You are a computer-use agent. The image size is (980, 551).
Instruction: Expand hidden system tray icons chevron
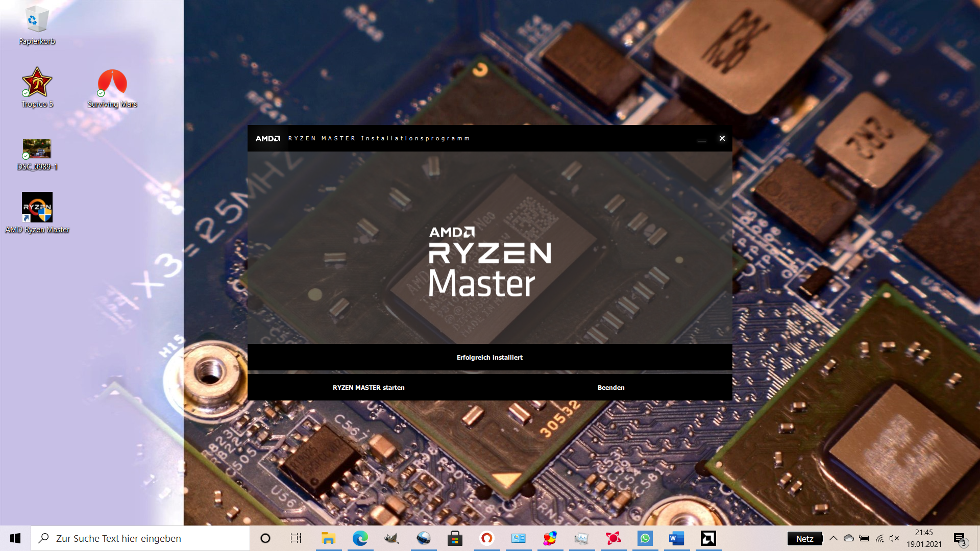[x=834, y=538]
